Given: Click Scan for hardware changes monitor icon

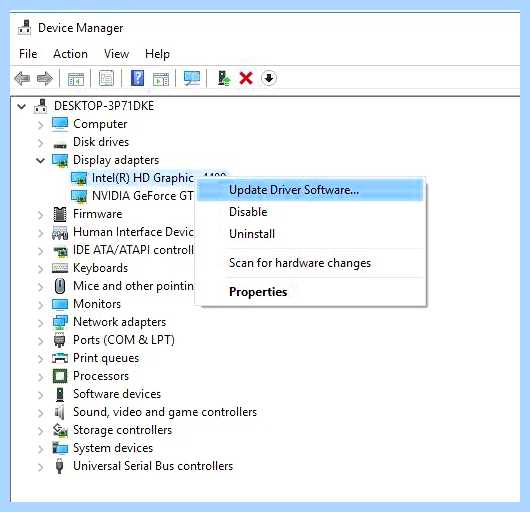Looking at the screenshot, I should click(192, 78).
